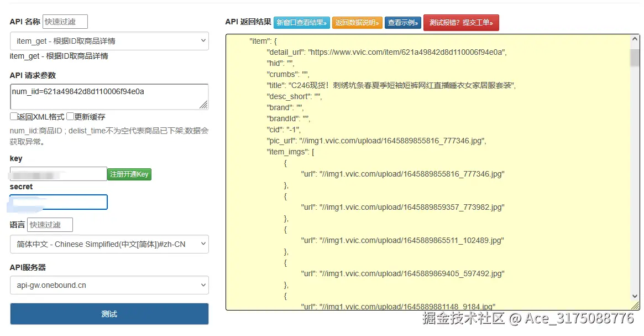Click the url ending 1645889859357_773982.jpg
The width and height of the screenshot is (644, 336).
402,207
